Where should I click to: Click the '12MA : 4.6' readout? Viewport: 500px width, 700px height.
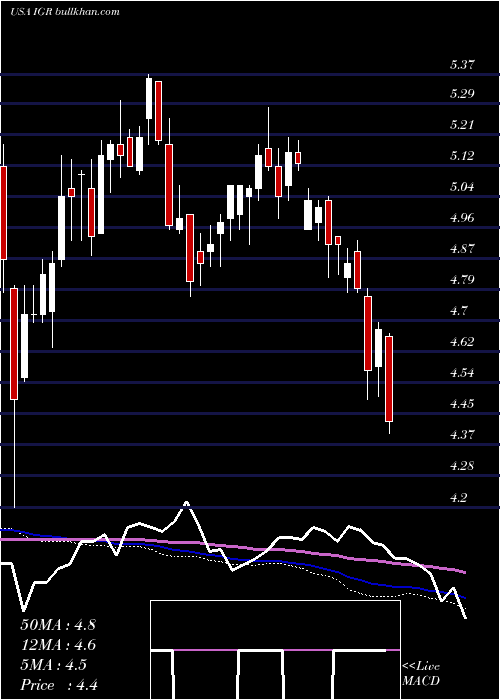(58, 645)
